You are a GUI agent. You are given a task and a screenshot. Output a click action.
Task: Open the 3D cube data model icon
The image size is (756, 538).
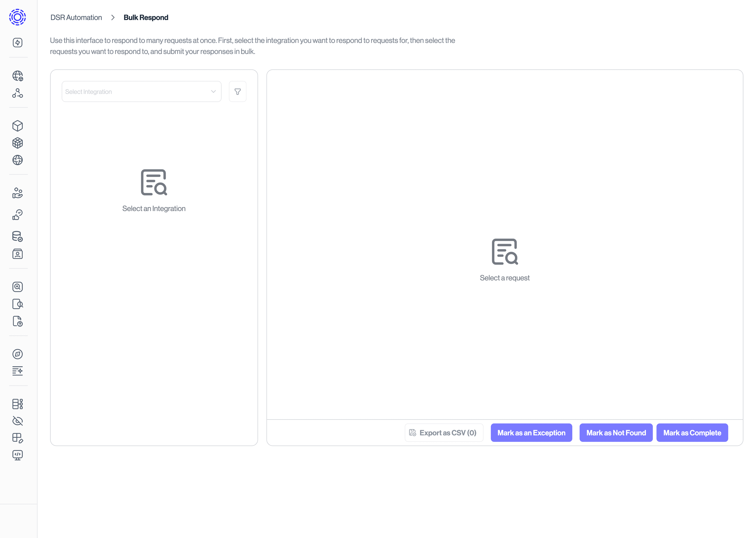point(17,125)
